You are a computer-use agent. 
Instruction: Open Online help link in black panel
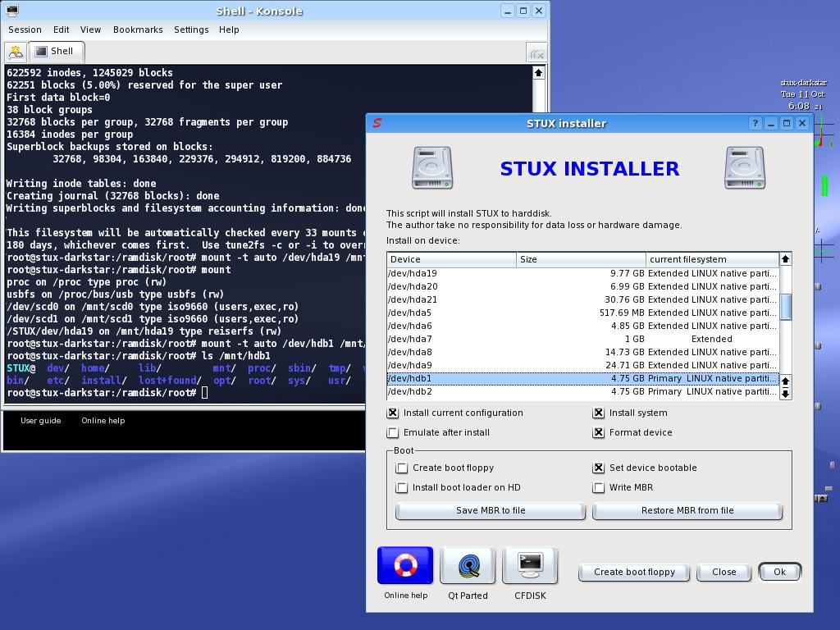tap(103, 421)
